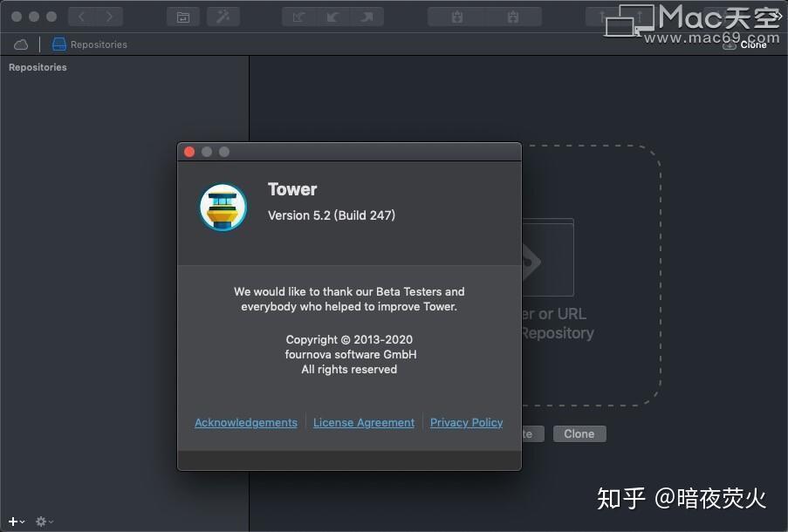Screen dimensions: 788x532
Task: Open the Privacy Policy link
Action: pos(466,422)
